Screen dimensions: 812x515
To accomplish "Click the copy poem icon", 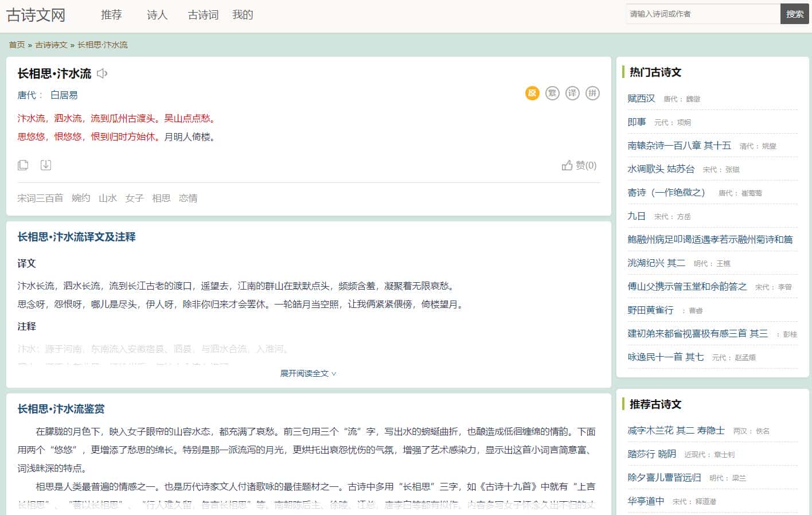I will [x=23, y=165].
